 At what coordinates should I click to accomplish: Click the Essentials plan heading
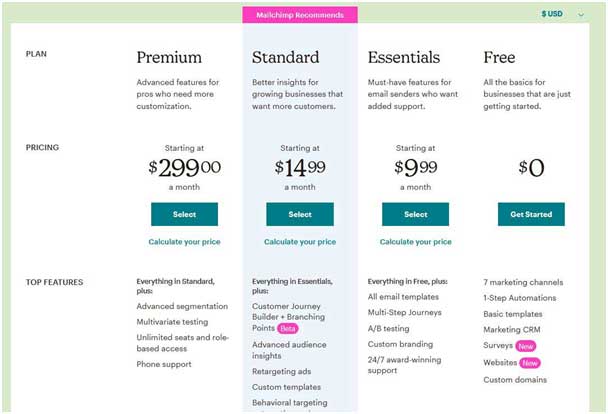point(404,57)
